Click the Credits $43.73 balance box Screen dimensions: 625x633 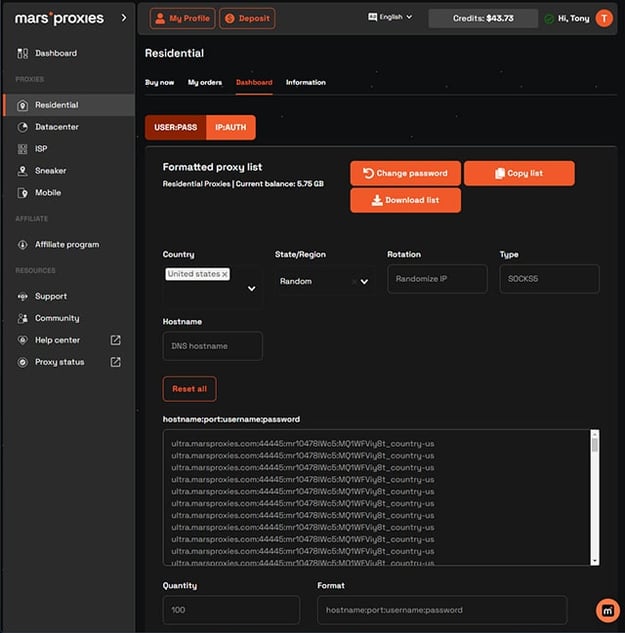(x=483, y=18)
